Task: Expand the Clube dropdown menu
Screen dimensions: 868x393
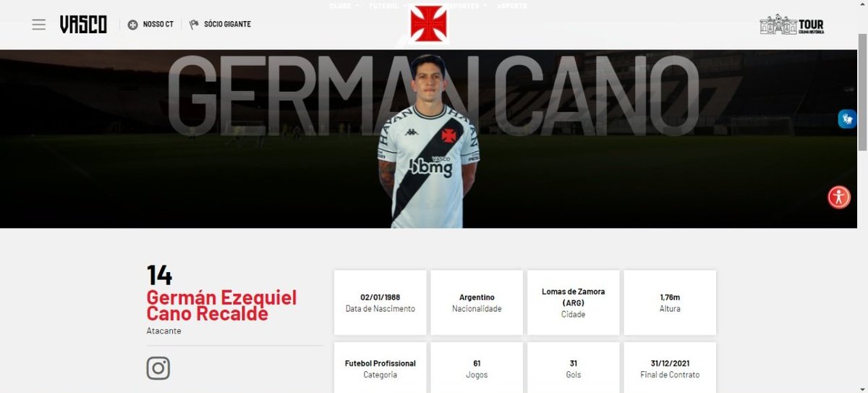Action: point(344,6)
